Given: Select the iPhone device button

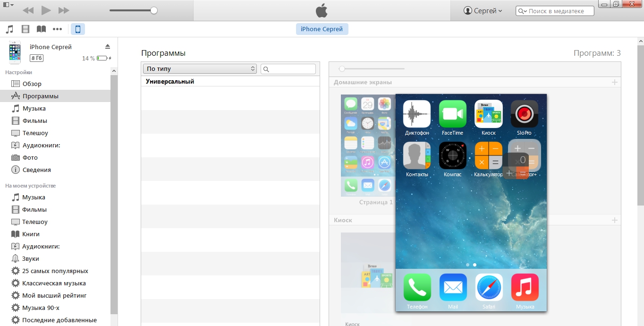Looking at the screenshot, I should (x=78, y=29).
